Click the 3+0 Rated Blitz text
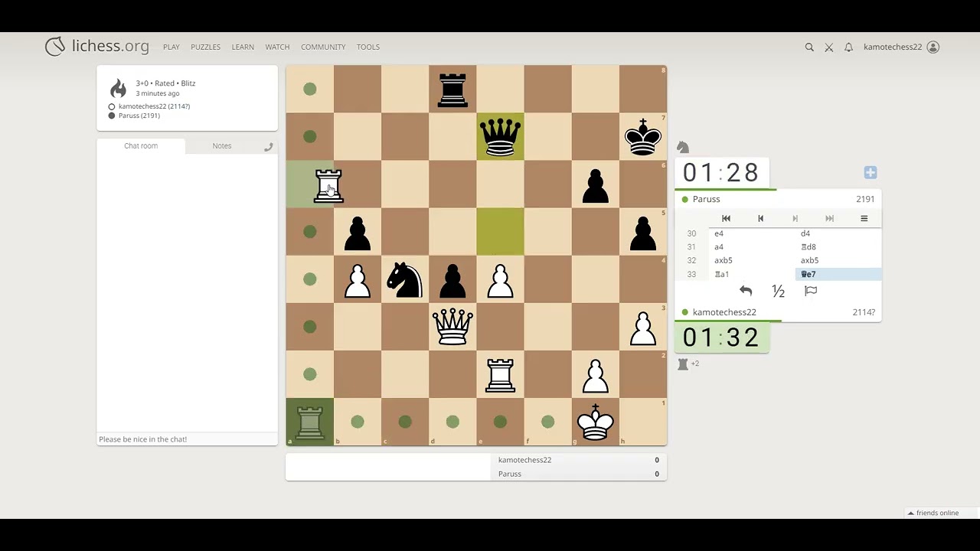 [x=165, y=83]
